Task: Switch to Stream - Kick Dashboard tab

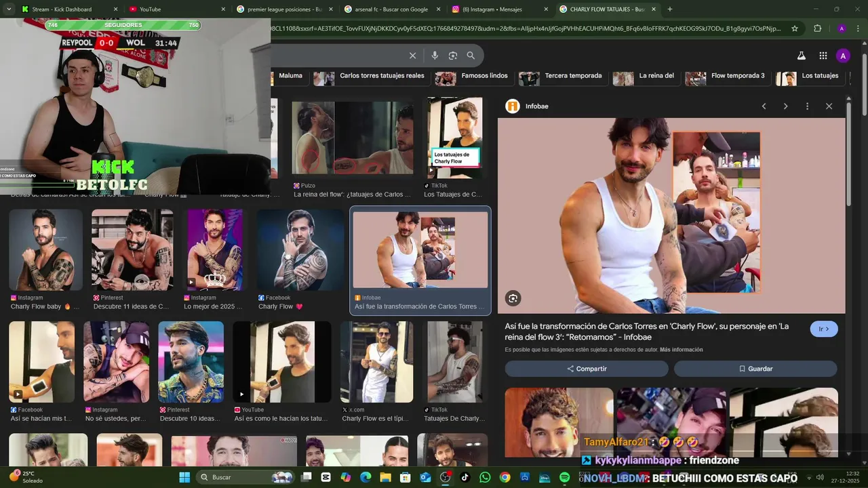Action: click(71, 9)
